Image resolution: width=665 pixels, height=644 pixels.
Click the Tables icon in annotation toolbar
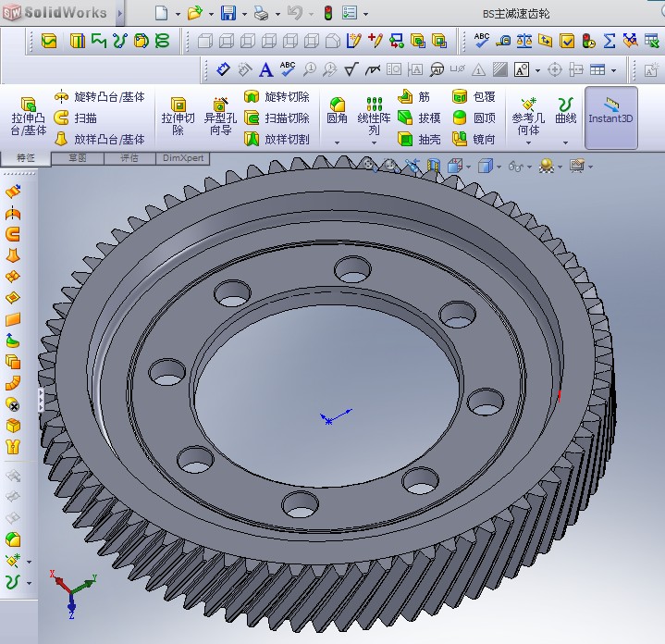597,69
